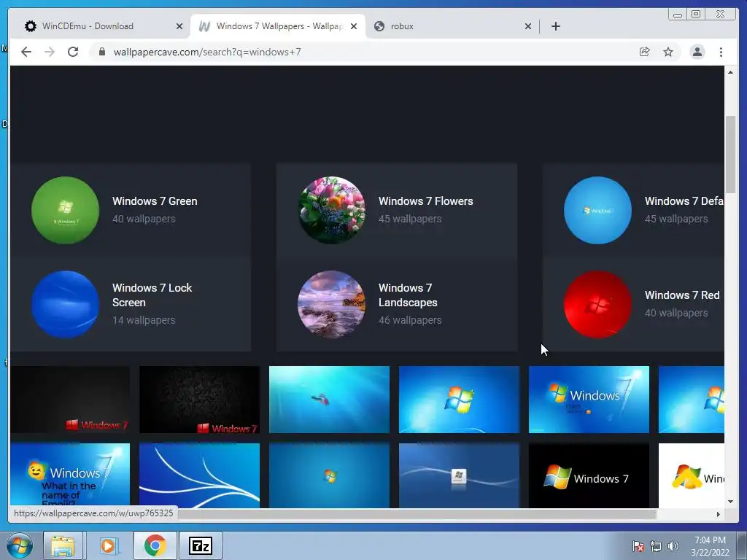Screen dimensions: 747x560
Task: Click the horizontal scrollbar thumb
Action: click(417, 514)
